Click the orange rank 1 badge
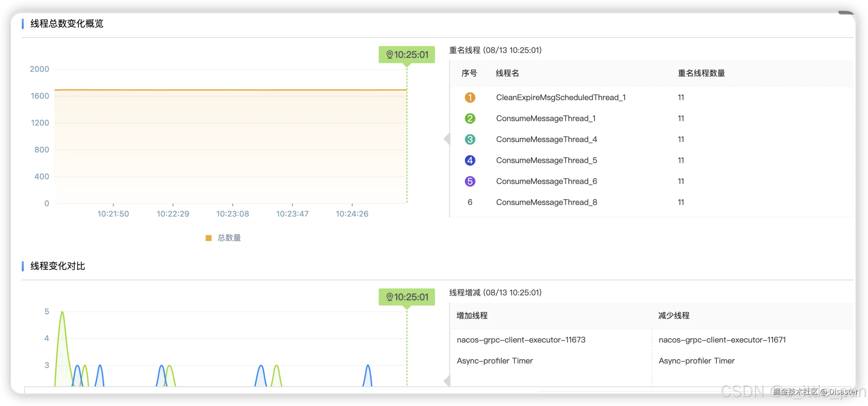 point(470,97)
